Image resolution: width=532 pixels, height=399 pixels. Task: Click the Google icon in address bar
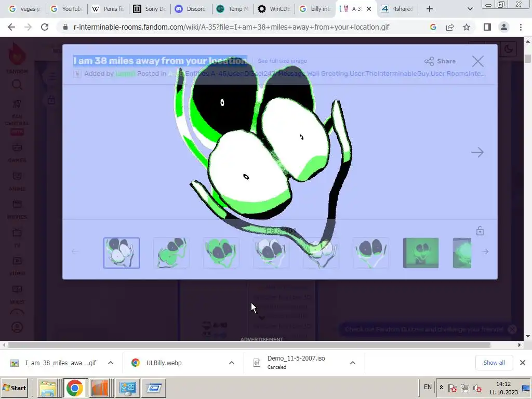(433, 27)
